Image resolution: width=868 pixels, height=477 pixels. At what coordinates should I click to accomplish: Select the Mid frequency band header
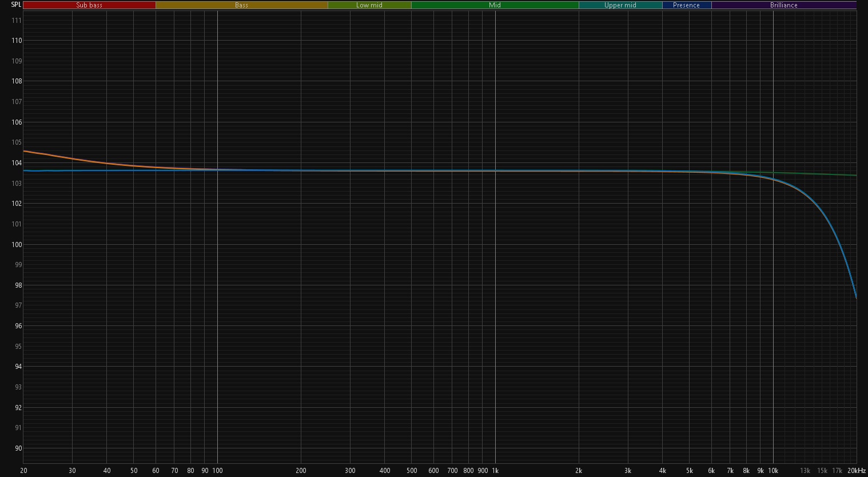click(495, 5)
